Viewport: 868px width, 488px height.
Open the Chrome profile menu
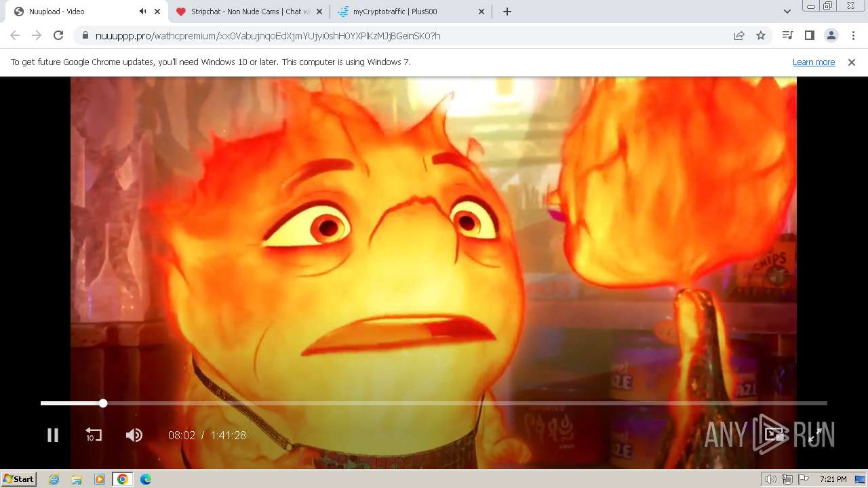click(831, 35)
